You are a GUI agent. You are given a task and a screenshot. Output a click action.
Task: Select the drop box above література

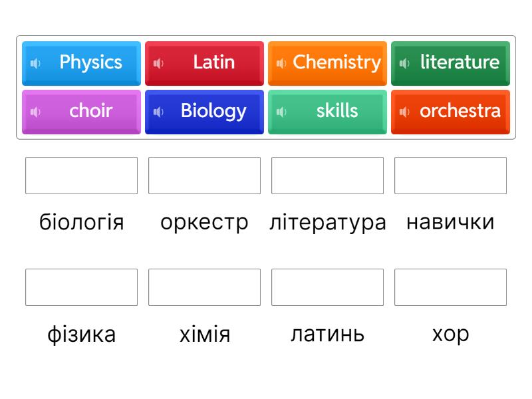pos(327,176)
